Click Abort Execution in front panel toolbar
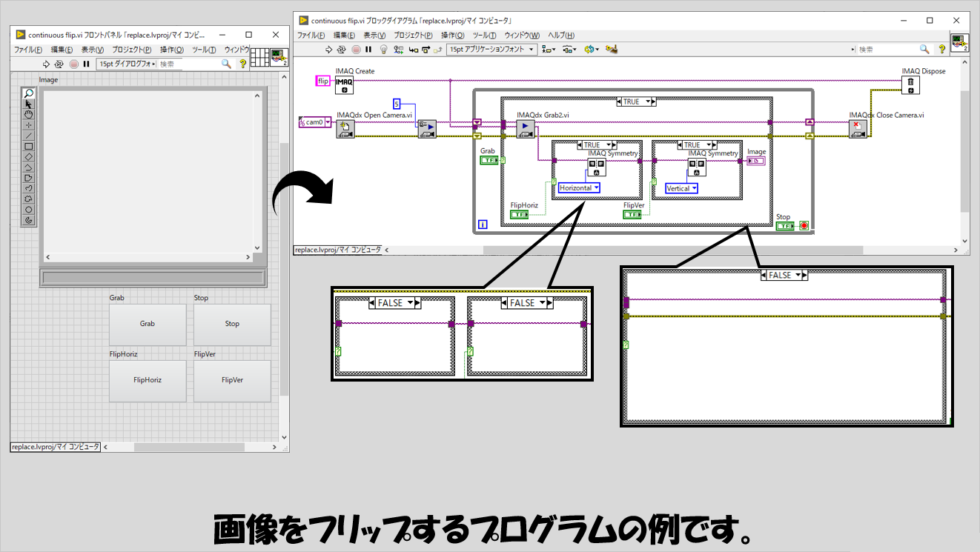Viewport: 980px width, 552px height. [x=73, y=64]
